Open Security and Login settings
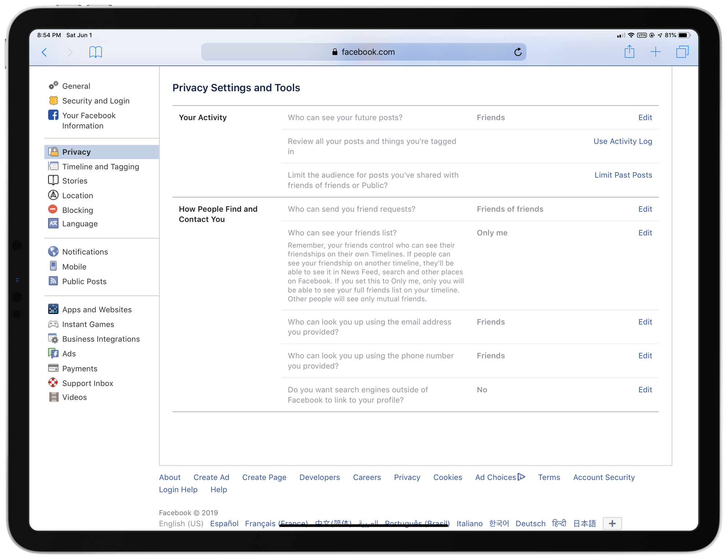 tap(96, 101)
